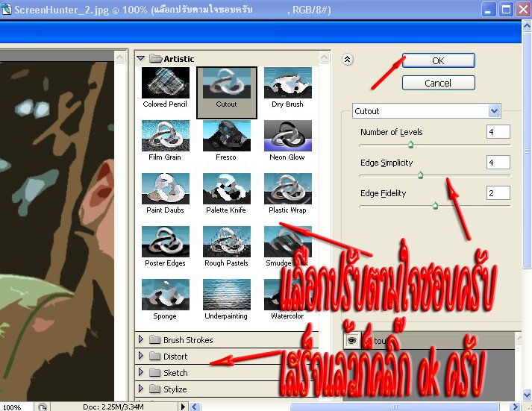Screen dimensions: 532x411
Task: Choose the Underpainting filter thumbnail
Action: (x=227, y=295)
